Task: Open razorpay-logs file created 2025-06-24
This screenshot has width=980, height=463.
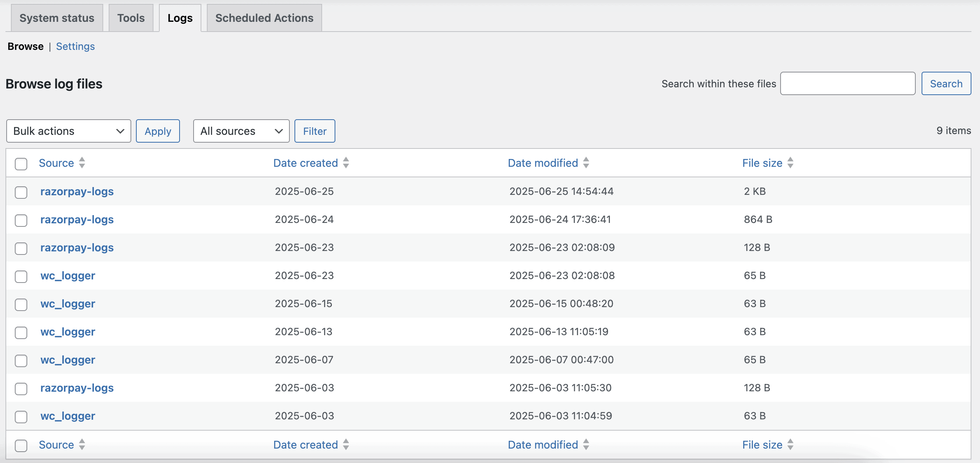Action: click(77, 219)
